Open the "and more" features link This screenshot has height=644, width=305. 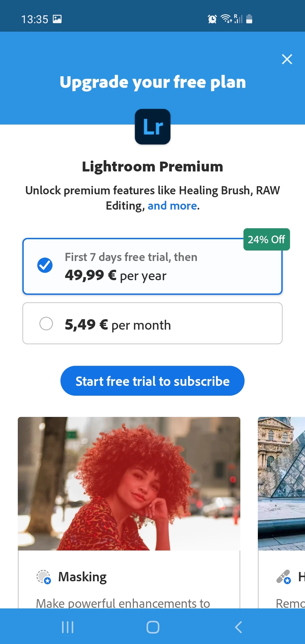[x=172, y=206]
